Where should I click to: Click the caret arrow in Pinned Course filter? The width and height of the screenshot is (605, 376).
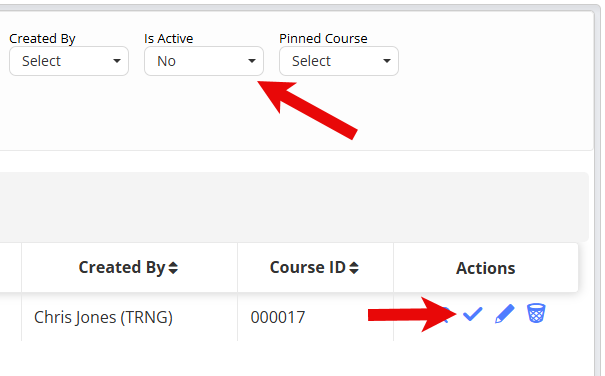pos(387,61)
